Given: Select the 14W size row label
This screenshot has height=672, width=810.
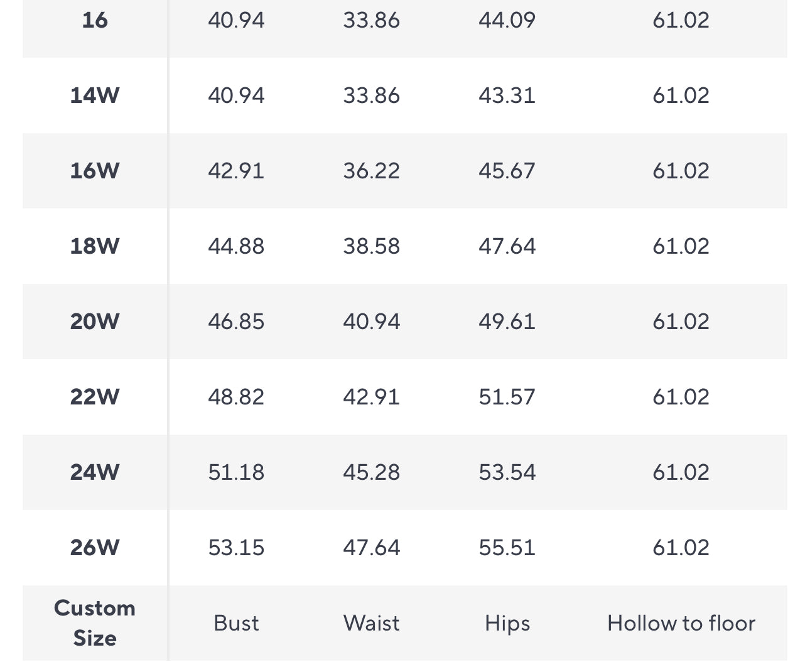Looking at the screenshot, I should click(x=95, y=95).
